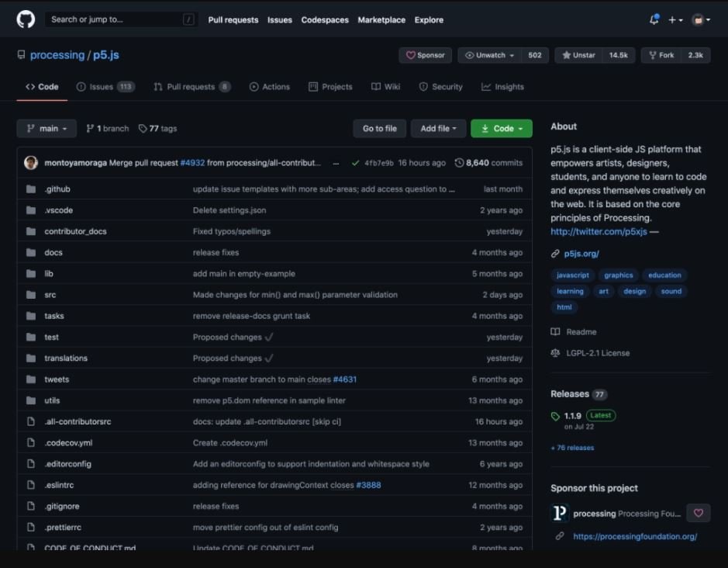
Task: Click the sound topic tag
Action: tap(671, 292)
